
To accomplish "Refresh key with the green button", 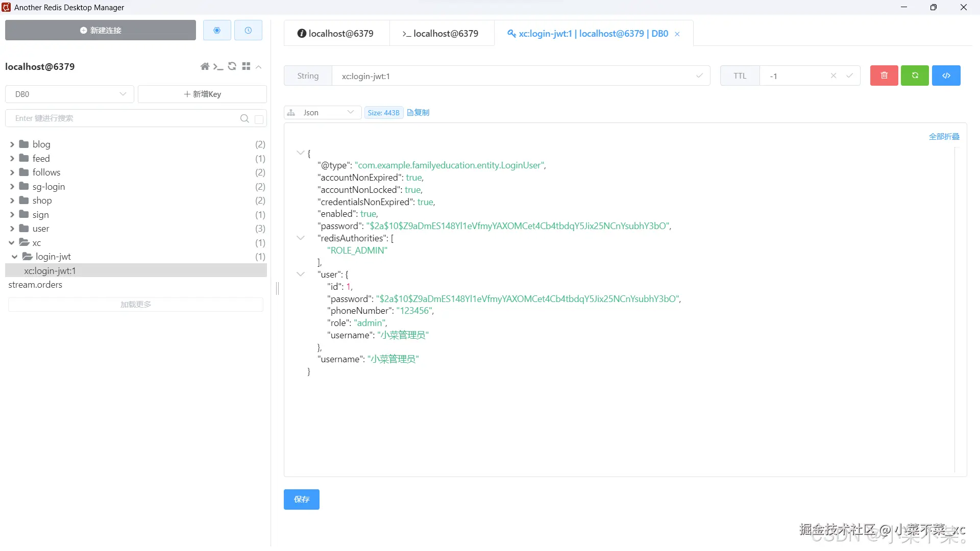I will [x=915, y=76].
